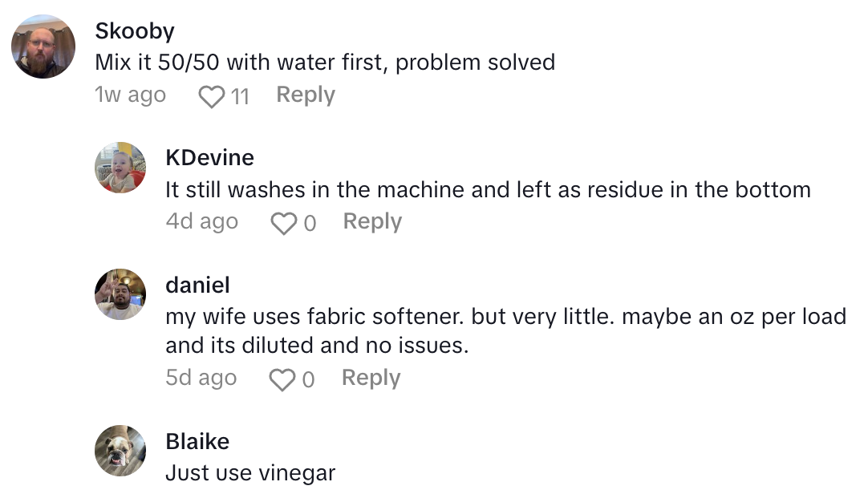View daniel's profile avatar

pyautogui.click(x=121, y=294)
